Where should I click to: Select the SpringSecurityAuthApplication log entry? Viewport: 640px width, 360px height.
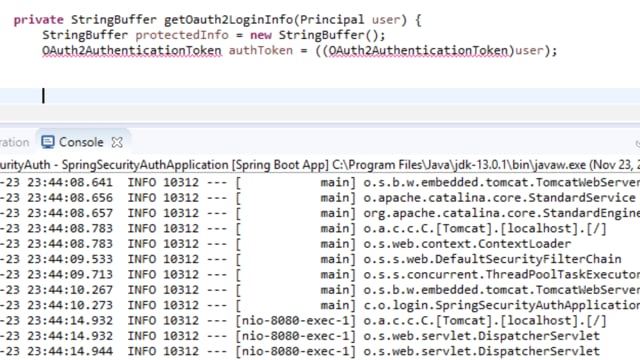pos(320,305)
